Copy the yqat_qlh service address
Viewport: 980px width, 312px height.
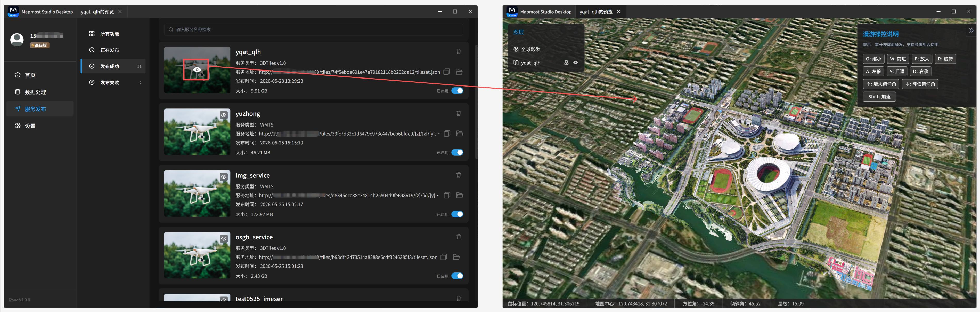(x=447, y=72)
